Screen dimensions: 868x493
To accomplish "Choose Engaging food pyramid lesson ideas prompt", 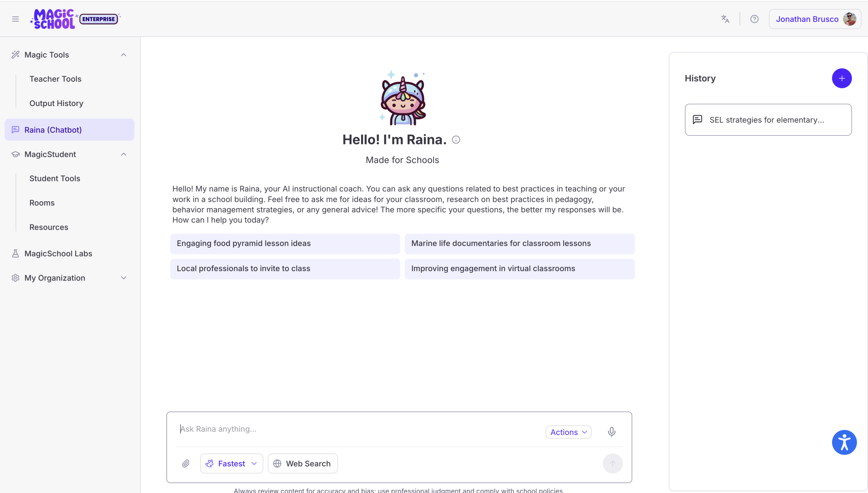I will 285,244.
